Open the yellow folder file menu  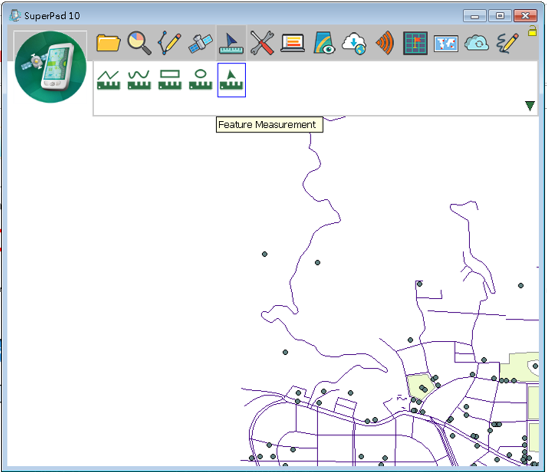click(108, 43)
